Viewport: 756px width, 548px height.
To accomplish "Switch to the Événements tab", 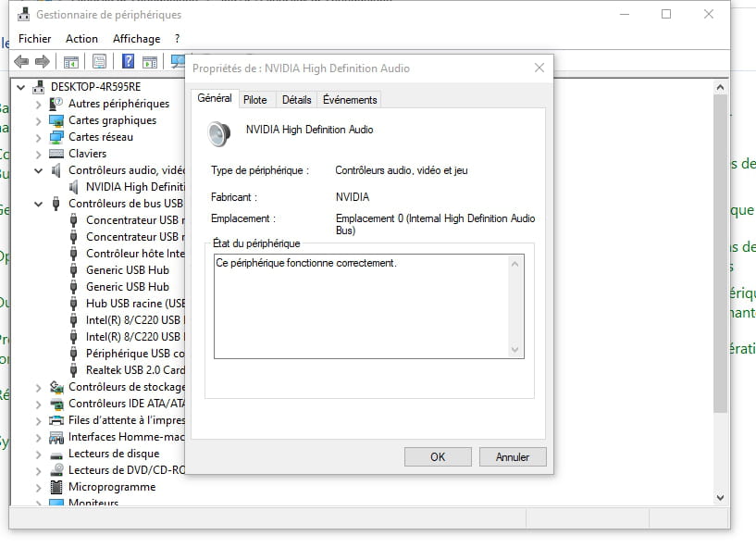I will tap(350, 100).
